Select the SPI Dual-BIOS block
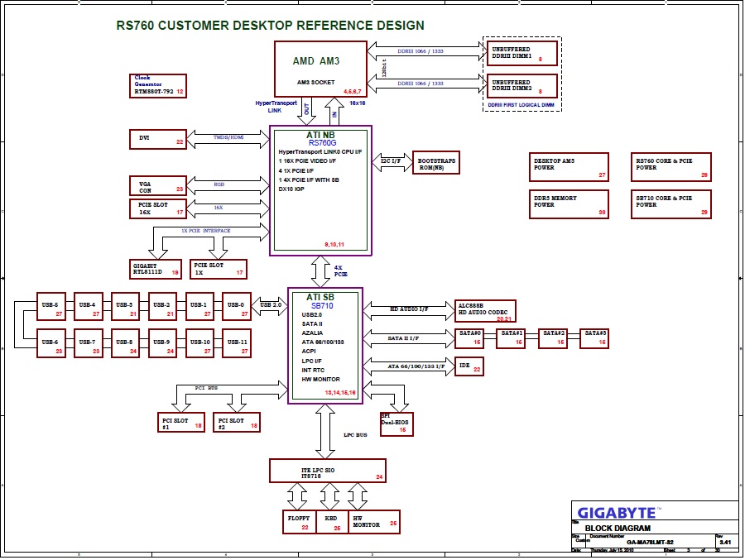745x560 pixels. pyautogui.click(x=395, y=424)
